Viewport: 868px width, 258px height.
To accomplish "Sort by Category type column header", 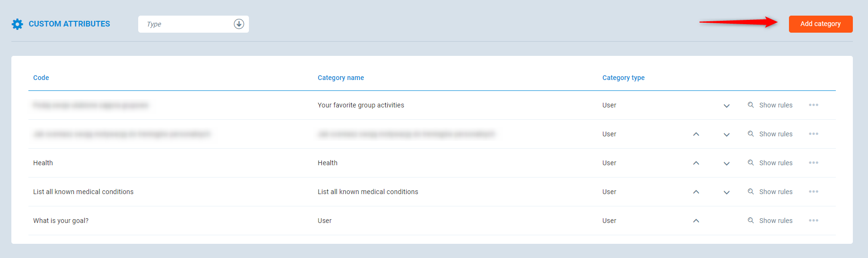I will [x=623, y=78].
